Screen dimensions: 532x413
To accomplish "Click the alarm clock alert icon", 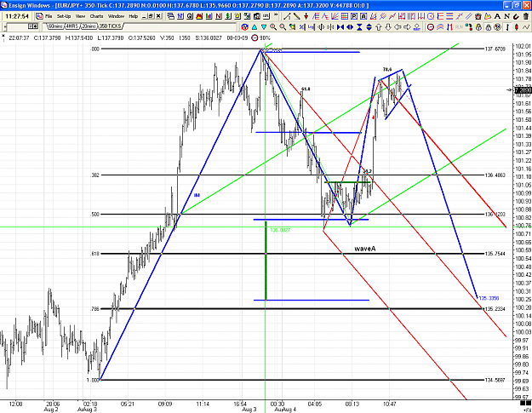I will (x=478, y=16).
